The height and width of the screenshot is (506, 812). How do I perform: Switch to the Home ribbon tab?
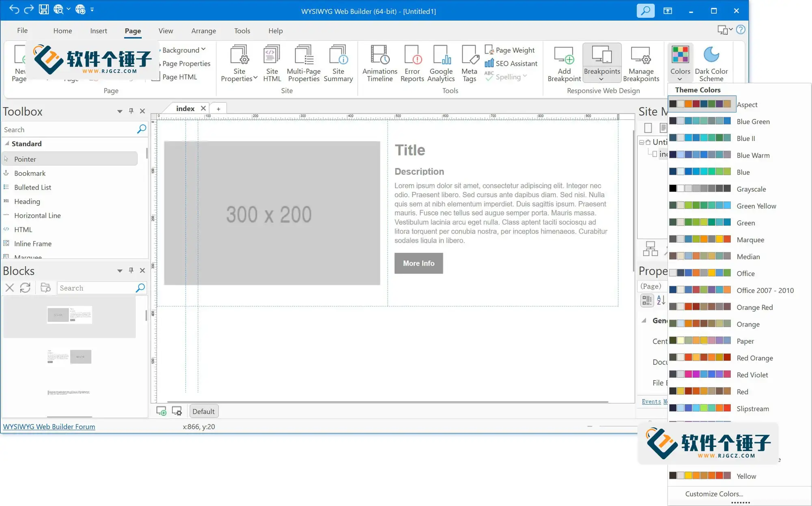[63, 30]
